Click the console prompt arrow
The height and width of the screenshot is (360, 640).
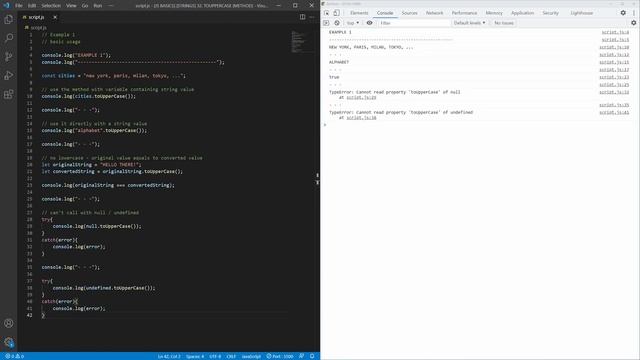click(x=325, y=125)
